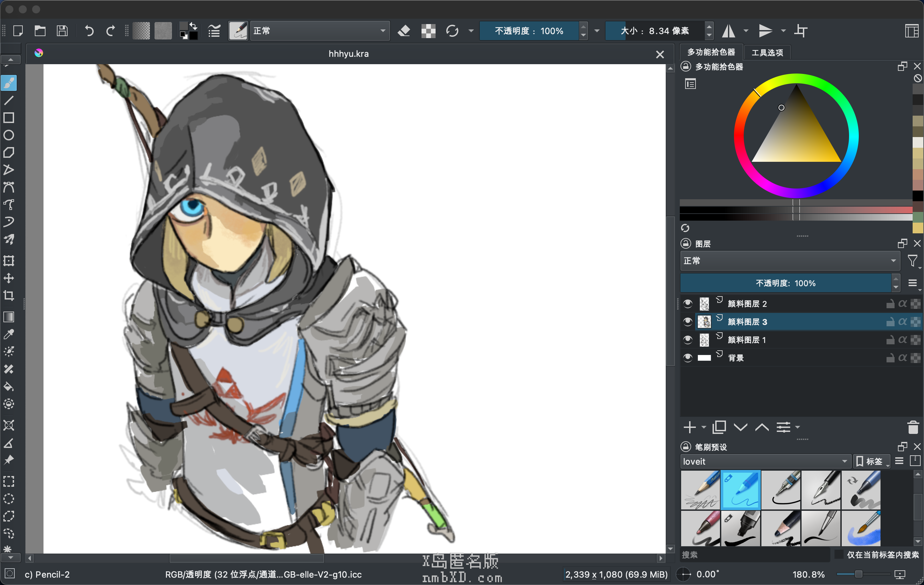Toggle preserve alpha
The height and width of the screenshot is (585, 924).
point(428,31)
